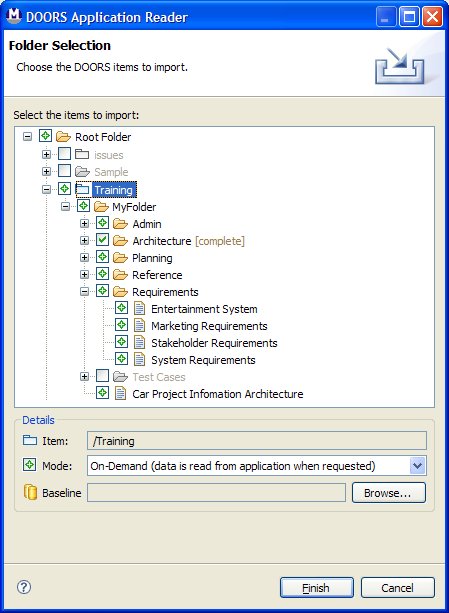Click the help question mark icon

coord(24,587)
